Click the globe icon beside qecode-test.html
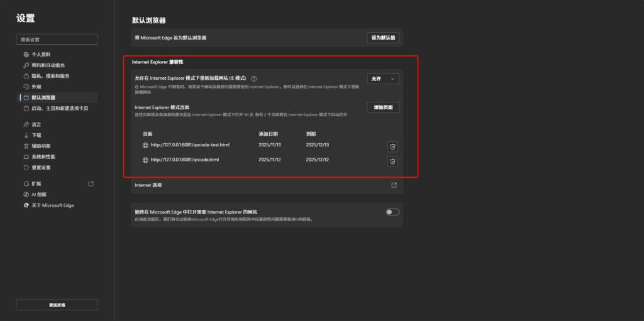 (x=145, y=145)
